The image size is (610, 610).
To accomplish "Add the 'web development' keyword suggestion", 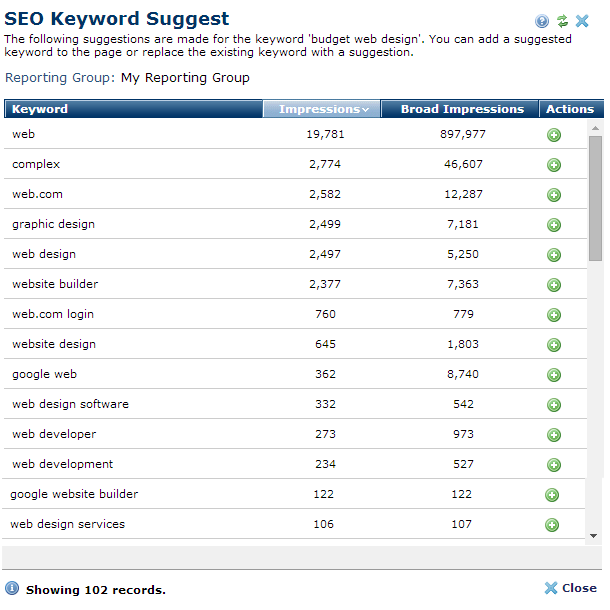I will pyautogui.click(x=554, y=465).
